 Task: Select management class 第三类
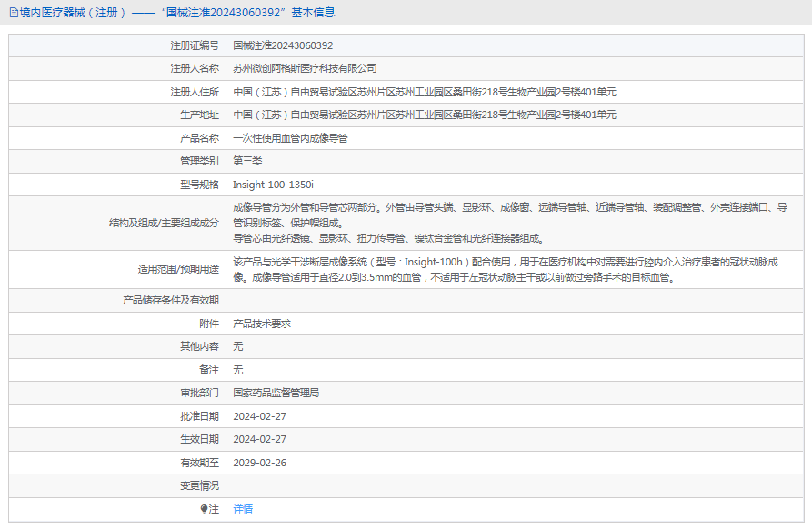click(x=247, y=161)
